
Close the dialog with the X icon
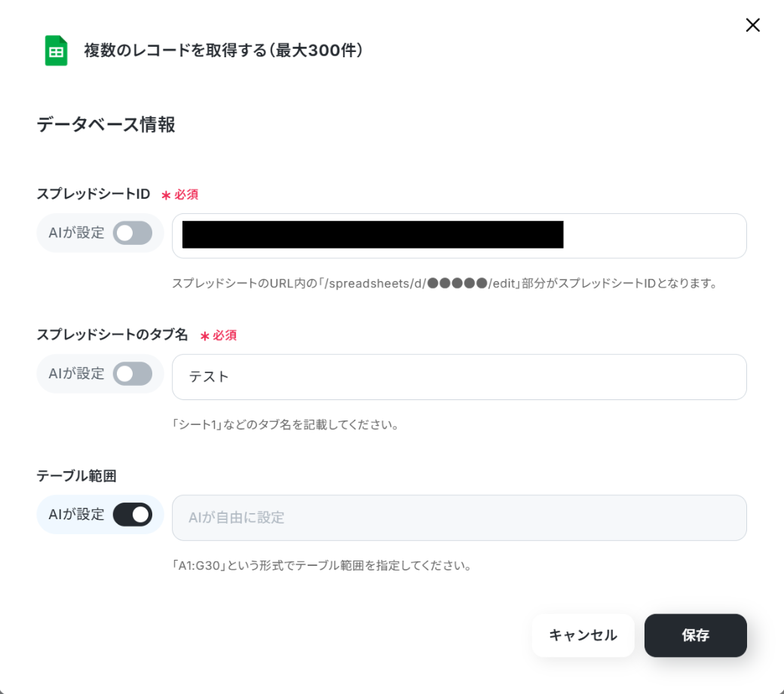pos(752,25)
